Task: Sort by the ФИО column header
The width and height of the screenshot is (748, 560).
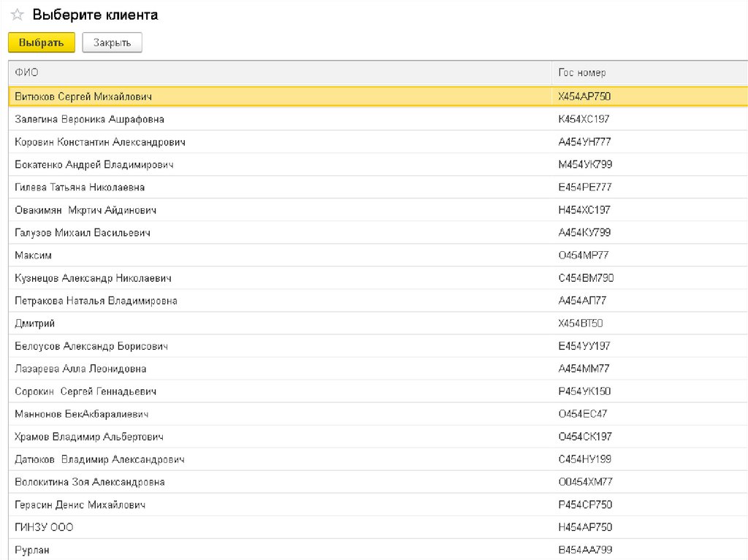Action: [x=27, y=72]
